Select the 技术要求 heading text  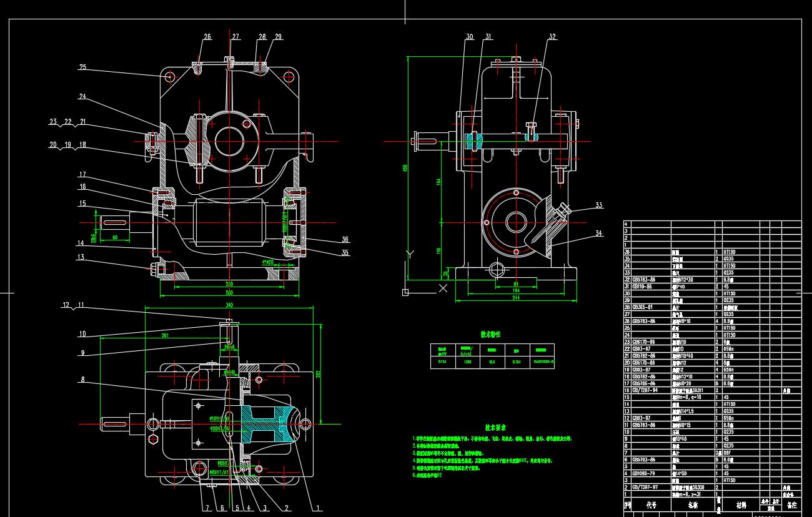click(x=495, y=428)
